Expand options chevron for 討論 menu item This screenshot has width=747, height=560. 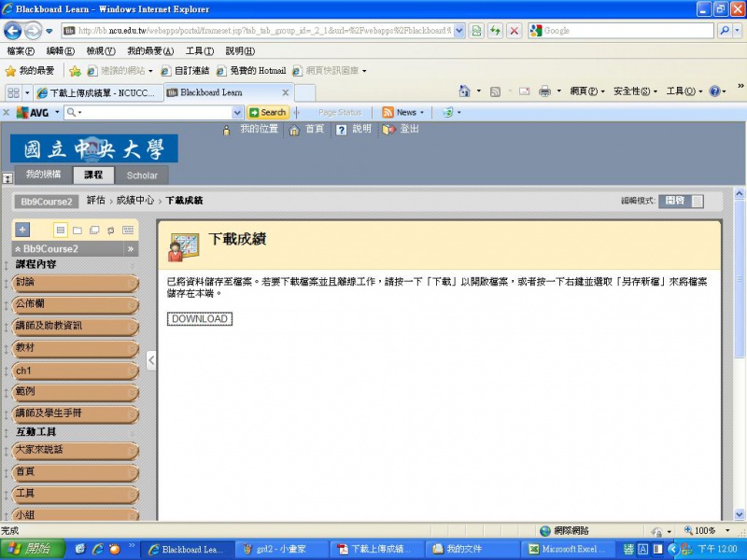click(131, 282)
